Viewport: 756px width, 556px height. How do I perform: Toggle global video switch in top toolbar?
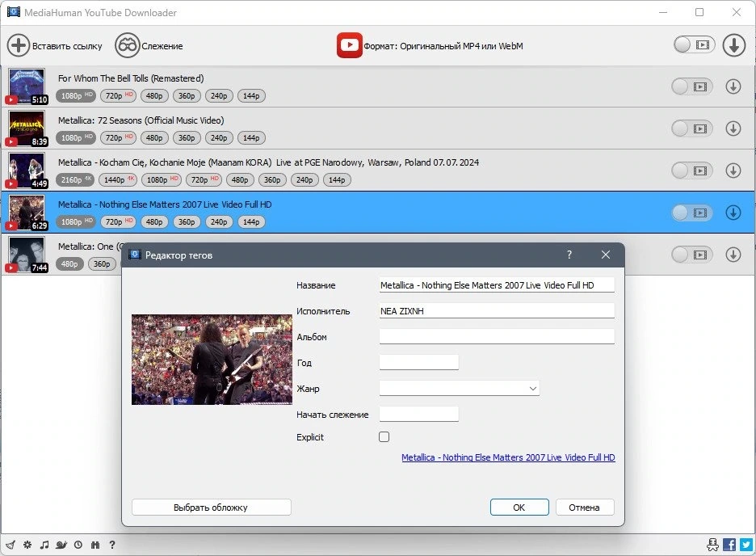point(695,44)
